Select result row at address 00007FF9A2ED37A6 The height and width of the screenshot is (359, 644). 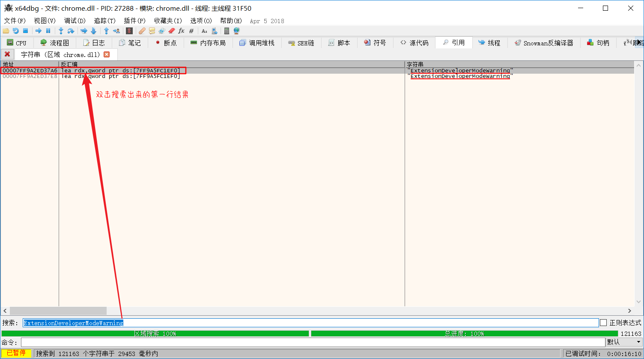pos(317,70)
